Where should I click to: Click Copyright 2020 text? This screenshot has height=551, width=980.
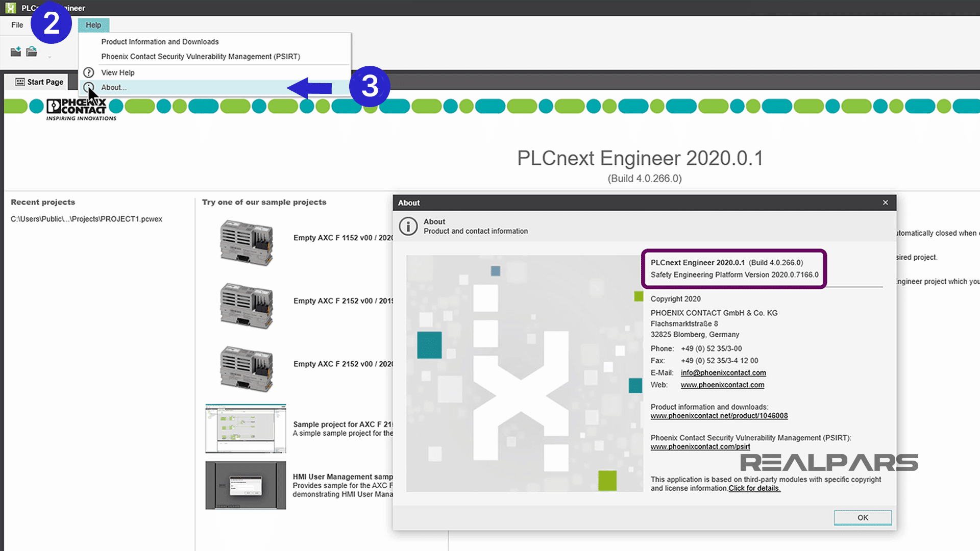(675, 299)
